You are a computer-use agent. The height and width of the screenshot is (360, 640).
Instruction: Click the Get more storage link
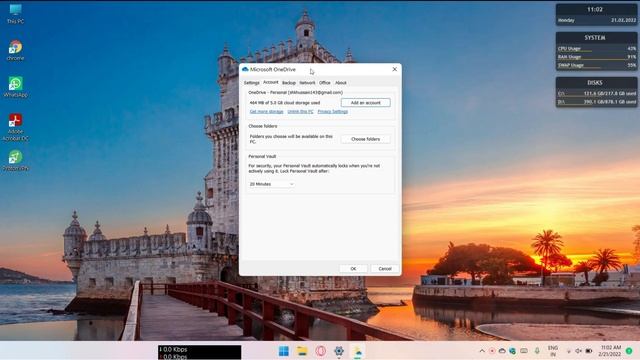coord(266,111)
